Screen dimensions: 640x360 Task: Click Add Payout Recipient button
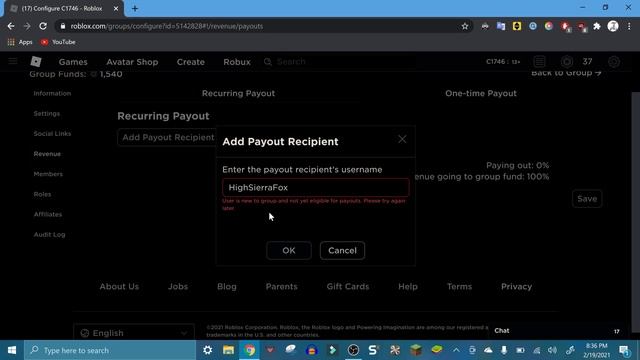168,138
